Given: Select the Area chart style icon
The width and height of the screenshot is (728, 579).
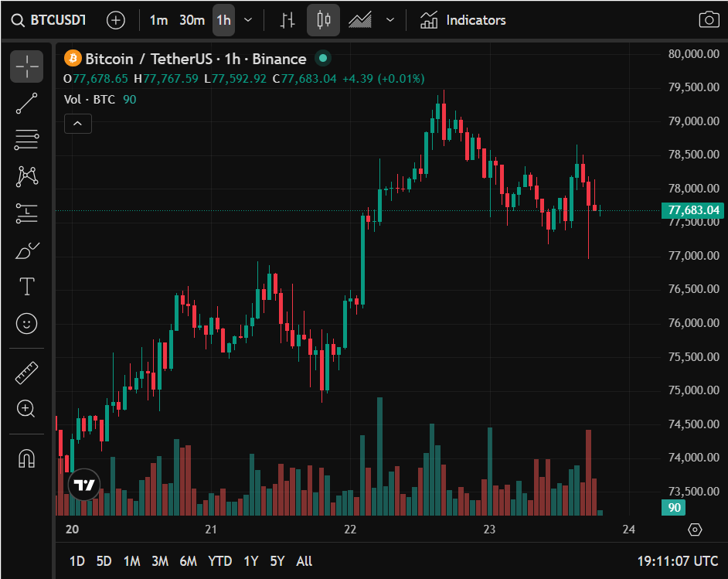Looking at the screenshot, I should click(360, 20).
